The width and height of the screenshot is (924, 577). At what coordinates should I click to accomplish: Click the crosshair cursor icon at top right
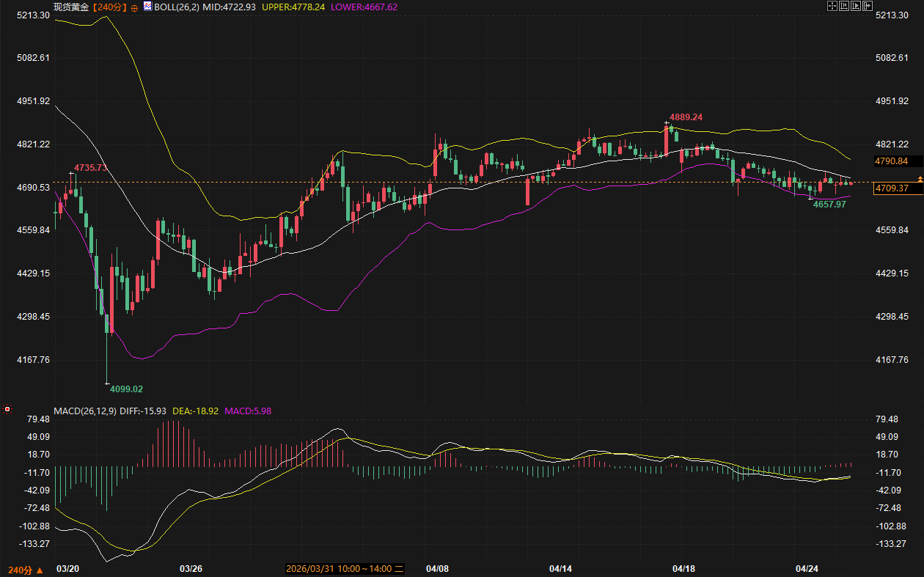pos(832,7)
